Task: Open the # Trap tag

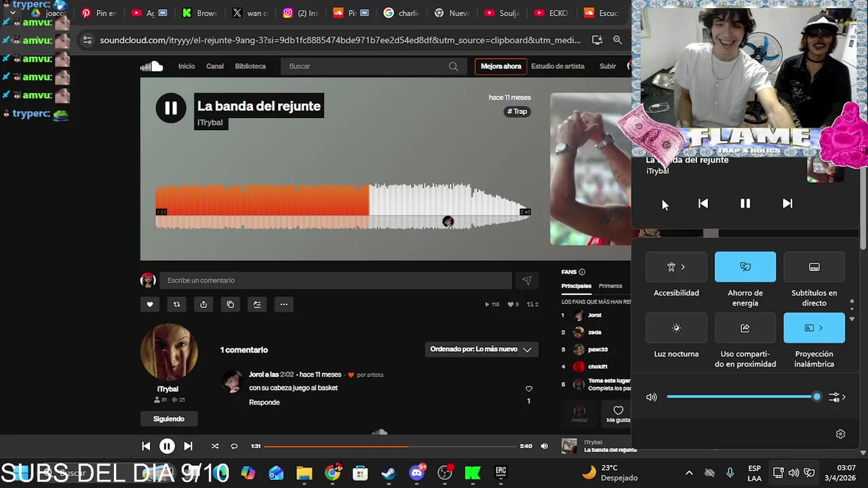Action: [x=517, y=111]
